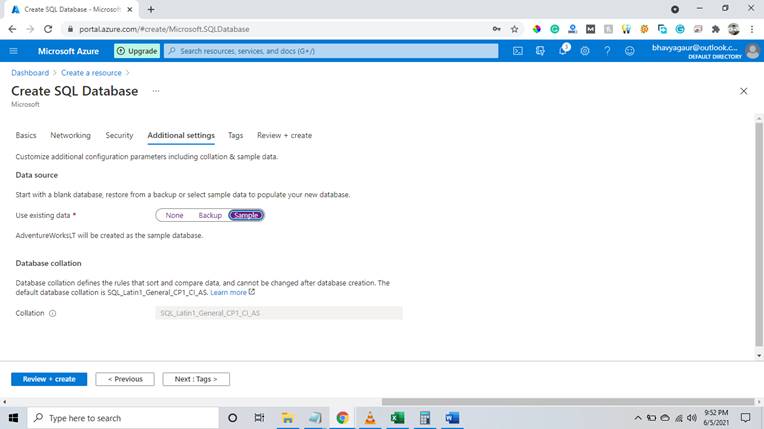Close the Create SQL Database blade
The height and width of the screenshot is (429, 764).
744,91
